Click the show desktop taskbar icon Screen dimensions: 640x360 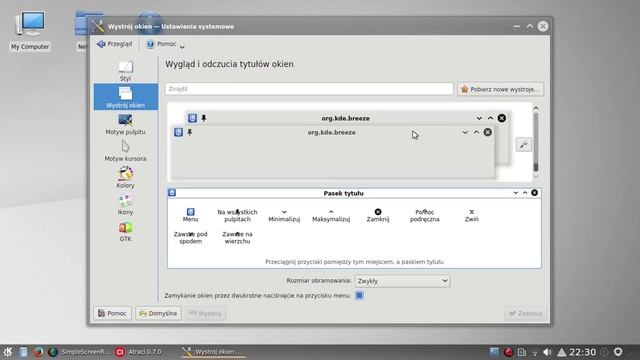point(494,352)
